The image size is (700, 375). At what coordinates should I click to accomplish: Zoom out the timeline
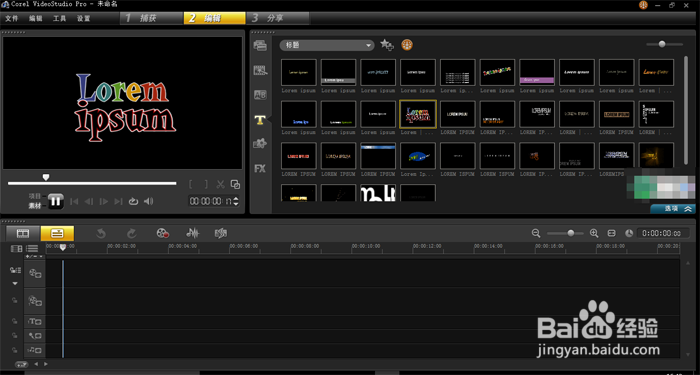536,233
